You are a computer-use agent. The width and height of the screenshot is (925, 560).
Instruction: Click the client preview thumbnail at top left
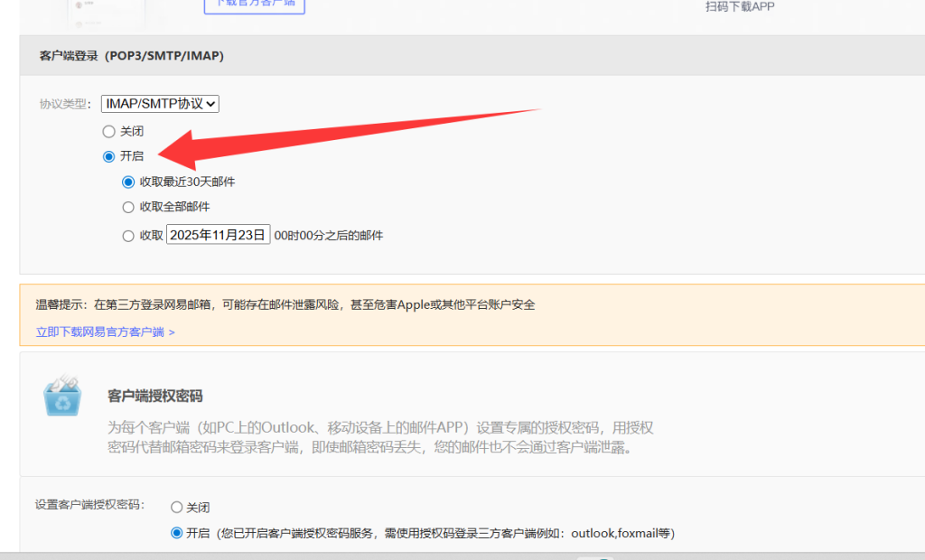click(x=107, y=7)
